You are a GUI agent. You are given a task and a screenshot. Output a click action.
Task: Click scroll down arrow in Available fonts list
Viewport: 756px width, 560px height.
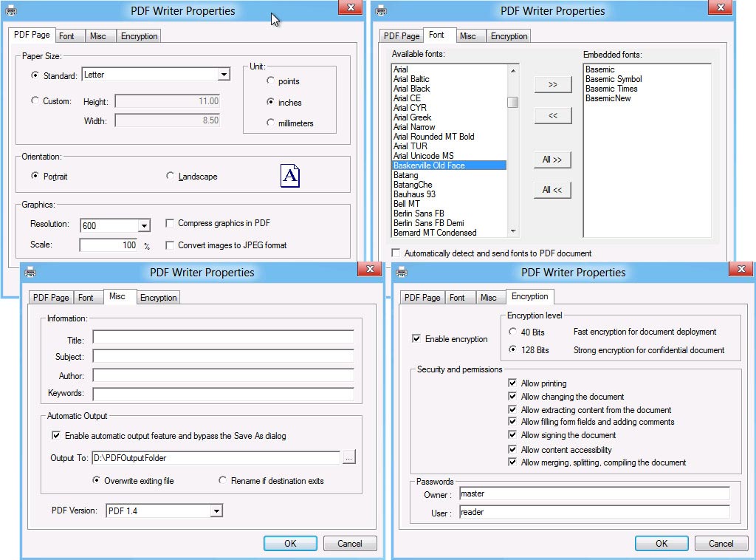coord(513,231)
